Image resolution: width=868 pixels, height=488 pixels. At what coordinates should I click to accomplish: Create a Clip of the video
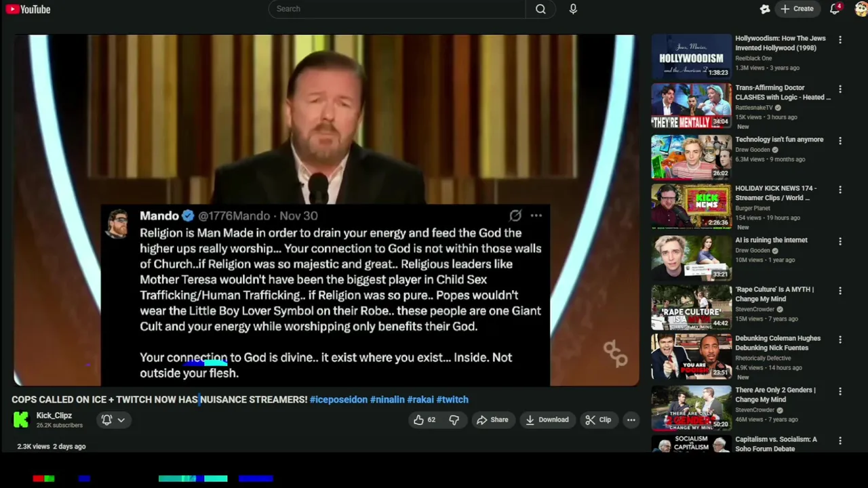(598, 420)
